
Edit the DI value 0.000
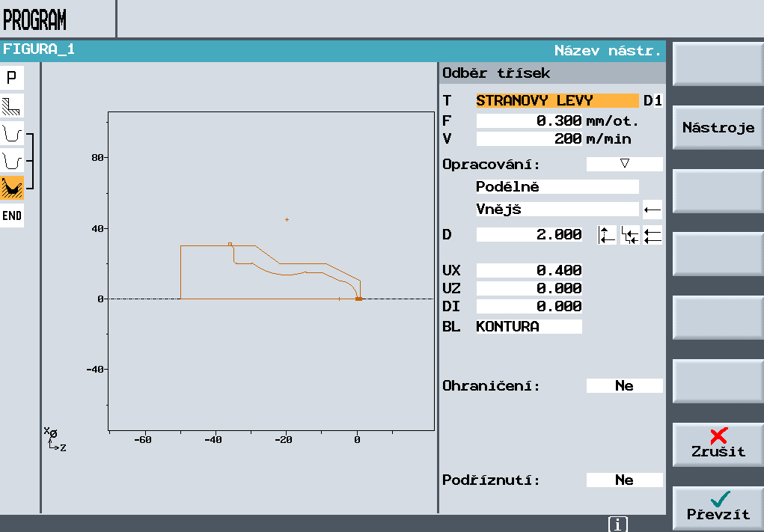(x=528, y=307)
